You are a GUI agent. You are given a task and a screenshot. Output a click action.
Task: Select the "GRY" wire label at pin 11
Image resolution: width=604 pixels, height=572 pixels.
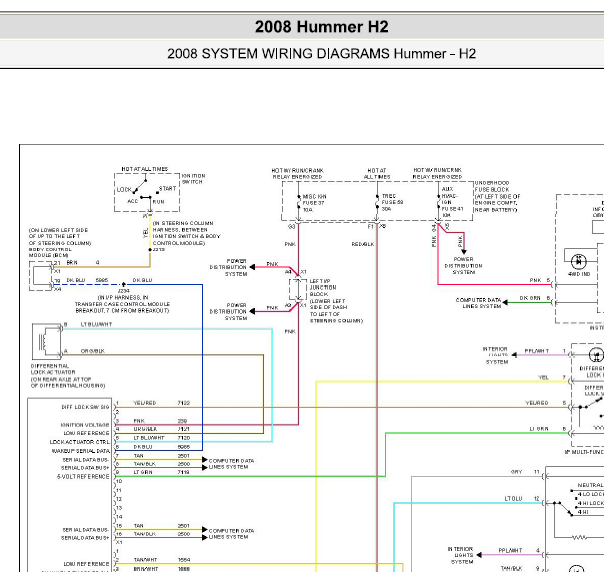pos(516,472)
